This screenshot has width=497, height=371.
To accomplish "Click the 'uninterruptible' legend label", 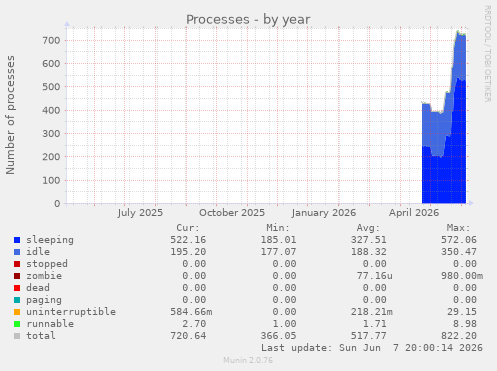I will click(71, 312).
